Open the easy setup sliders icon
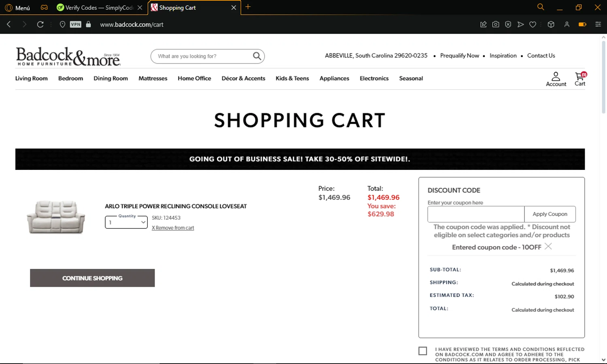607x364 pixels. pos(598,24)
